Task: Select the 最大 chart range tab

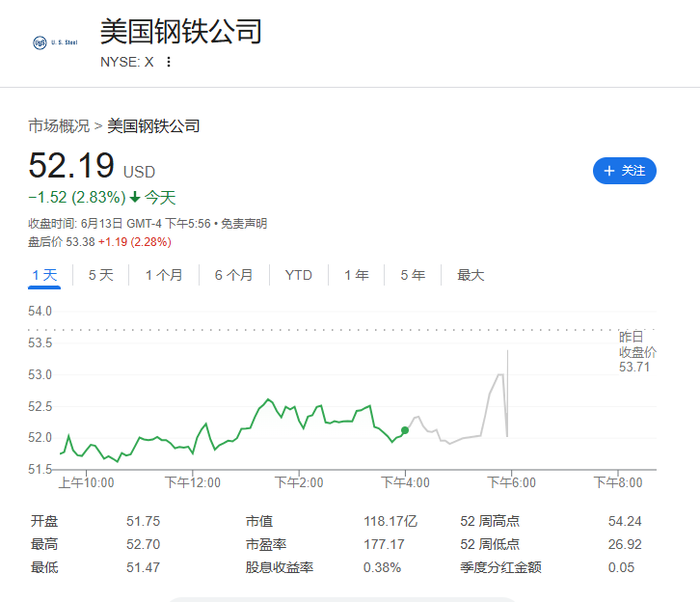Action: [x=471, y=275]
